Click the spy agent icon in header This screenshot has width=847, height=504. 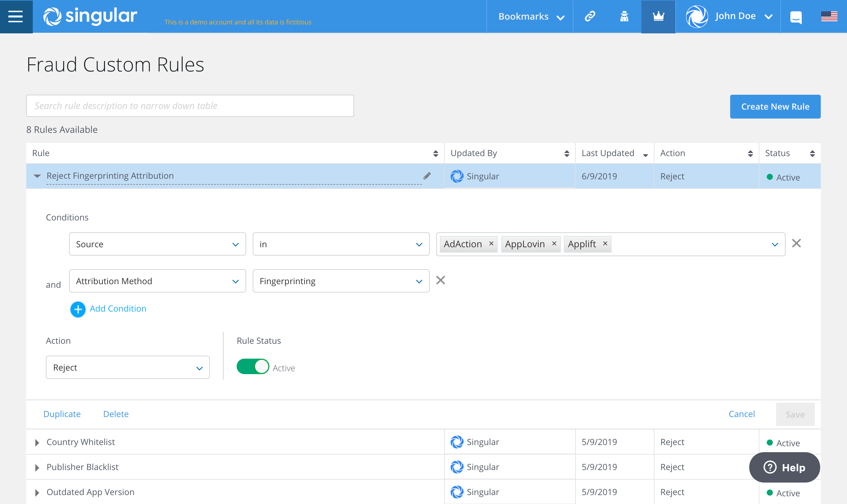[x=624, y=16]
